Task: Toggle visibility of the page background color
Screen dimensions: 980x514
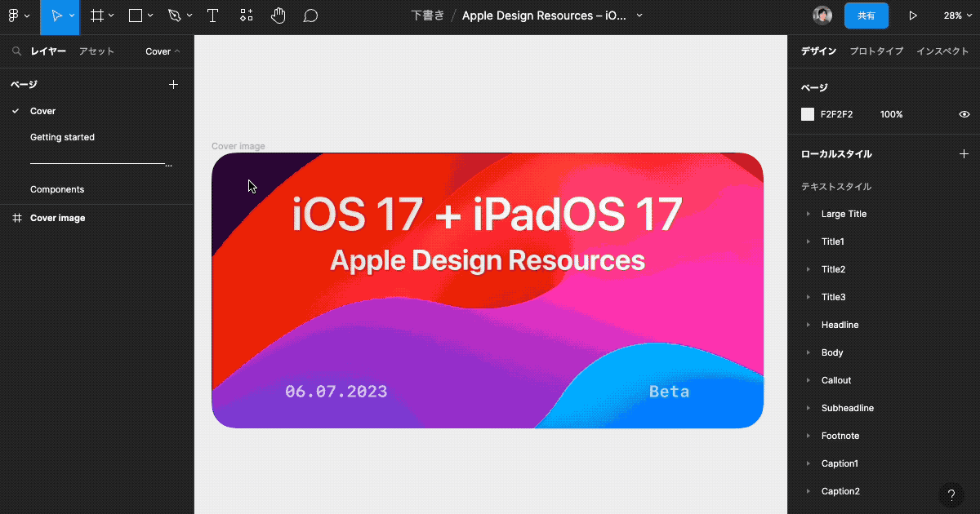Action: coord(964,113)
